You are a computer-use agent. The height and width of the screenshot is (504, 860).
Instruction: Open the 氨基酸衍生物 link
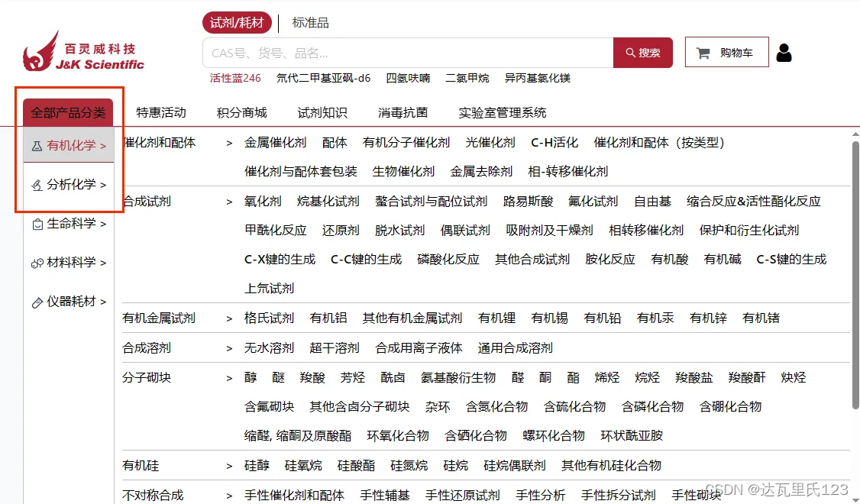tap(458, 378)
